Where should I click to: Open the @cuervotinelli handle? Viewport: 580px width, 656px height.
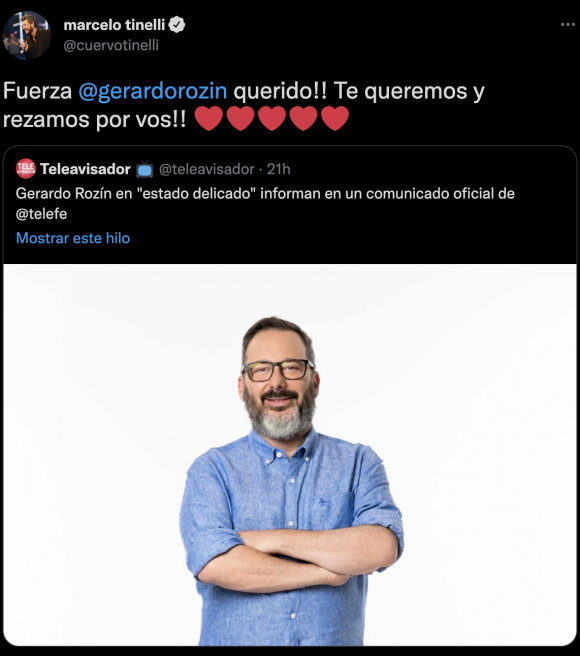(111, 45)
